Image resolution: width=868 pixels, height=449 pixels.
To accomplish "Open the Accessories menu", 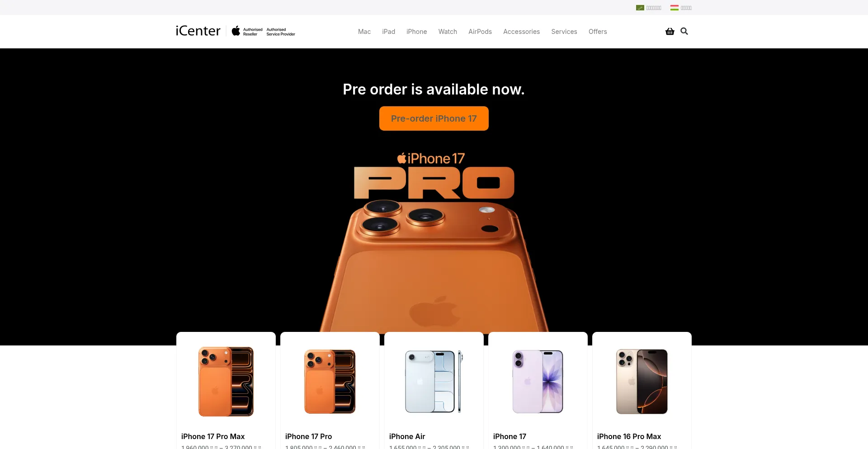I will click(x=521, y=32).
